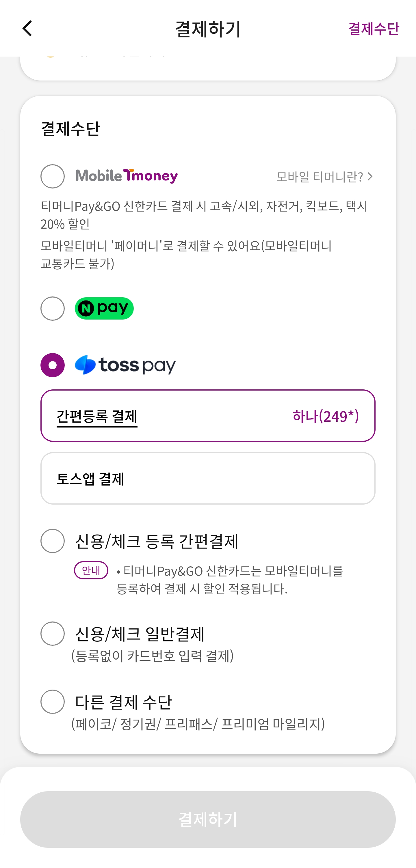This screenshot has width=416, height=868.
Task: Tap the N pay logo
Action: (x=104, y=308)
